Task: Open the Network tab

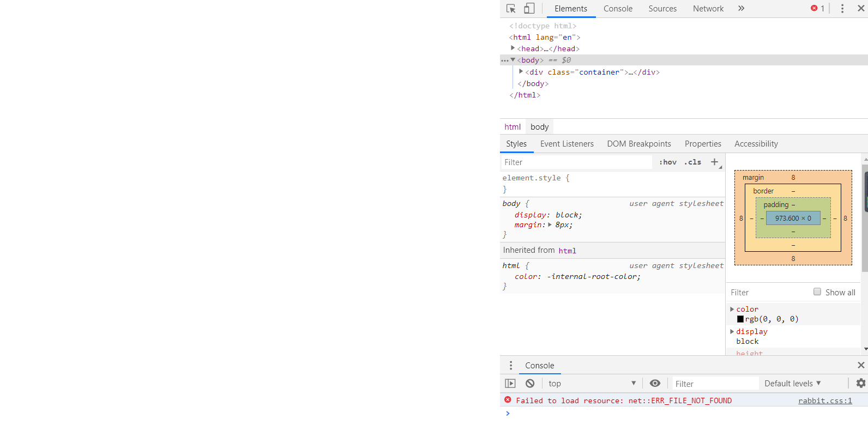Action: tap(708, 9)
